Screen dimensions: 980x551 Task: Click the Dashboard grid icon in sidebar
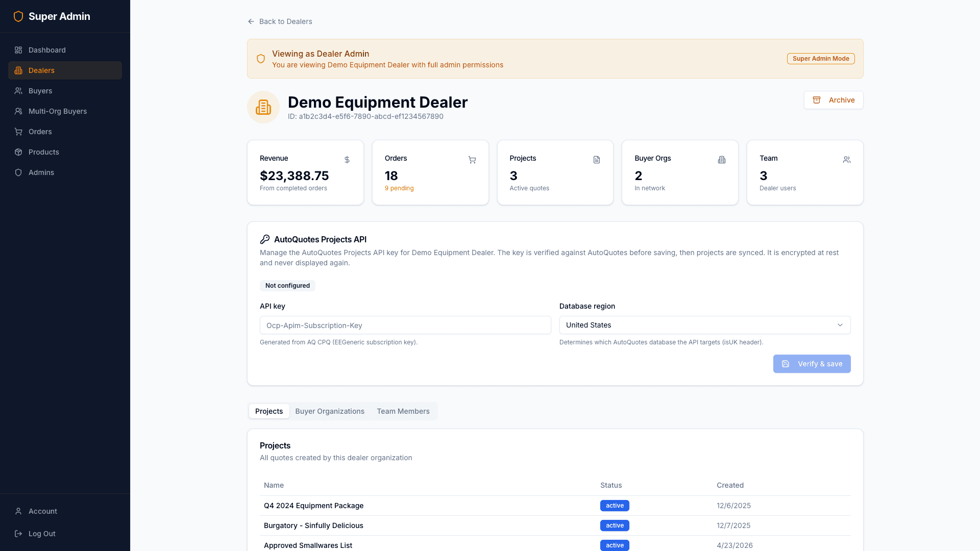coord(18,50)
